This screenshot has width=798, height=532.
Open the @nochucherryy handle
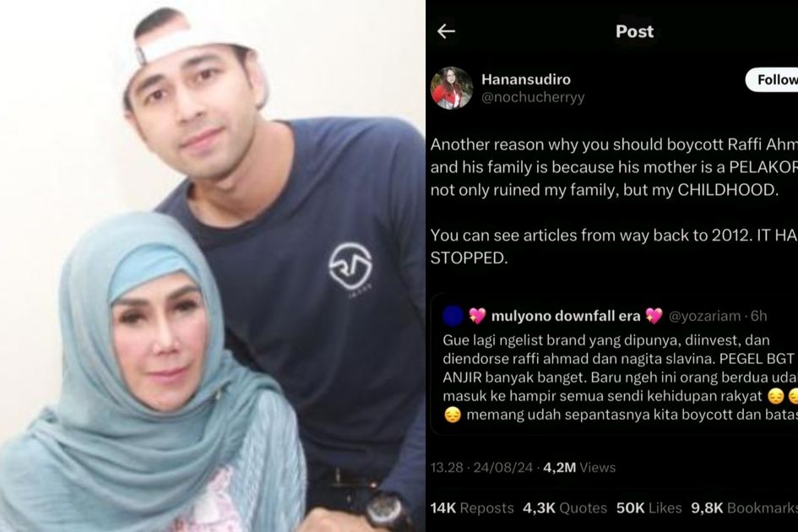533,97
